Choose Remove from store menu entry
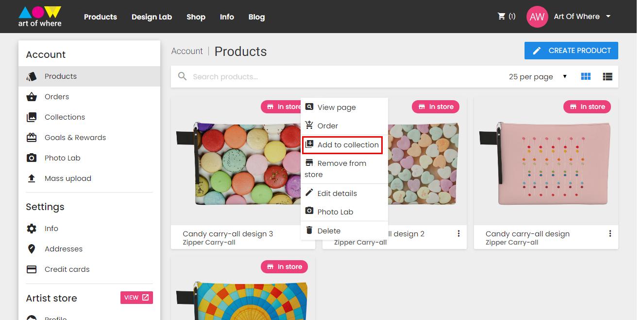This screenshot has width=644, height=320. [x=344, y=169]
